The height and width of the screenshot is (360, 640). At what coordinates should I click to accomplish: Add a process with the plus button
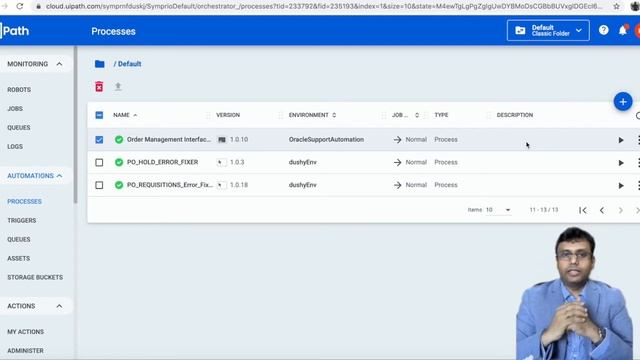[x=623, y=102]
